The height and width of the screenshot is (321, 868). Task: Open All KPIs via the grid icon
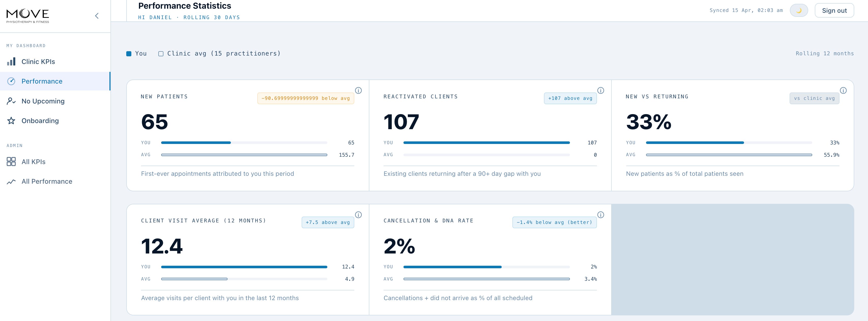11,162
